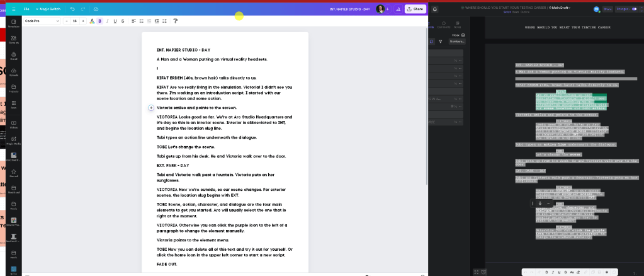Open the text color picker

click(x=92, y=21)
